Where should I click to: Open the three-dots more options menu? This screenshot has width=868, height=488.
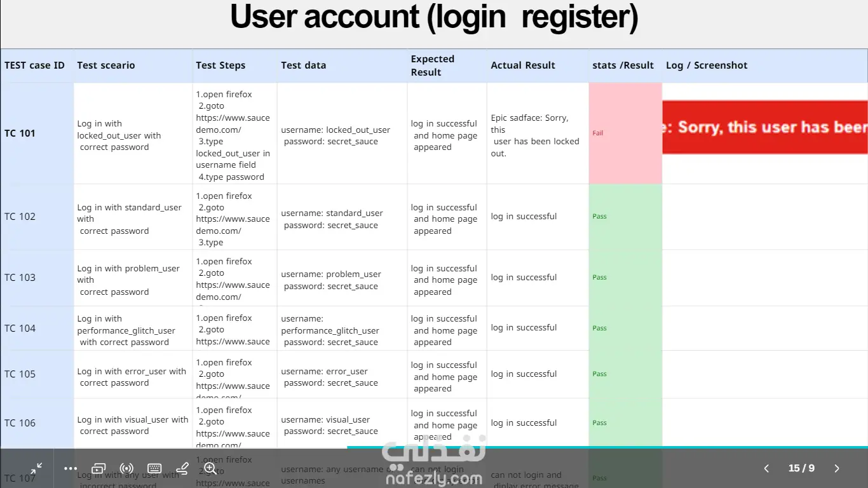(x=71, y=468)
